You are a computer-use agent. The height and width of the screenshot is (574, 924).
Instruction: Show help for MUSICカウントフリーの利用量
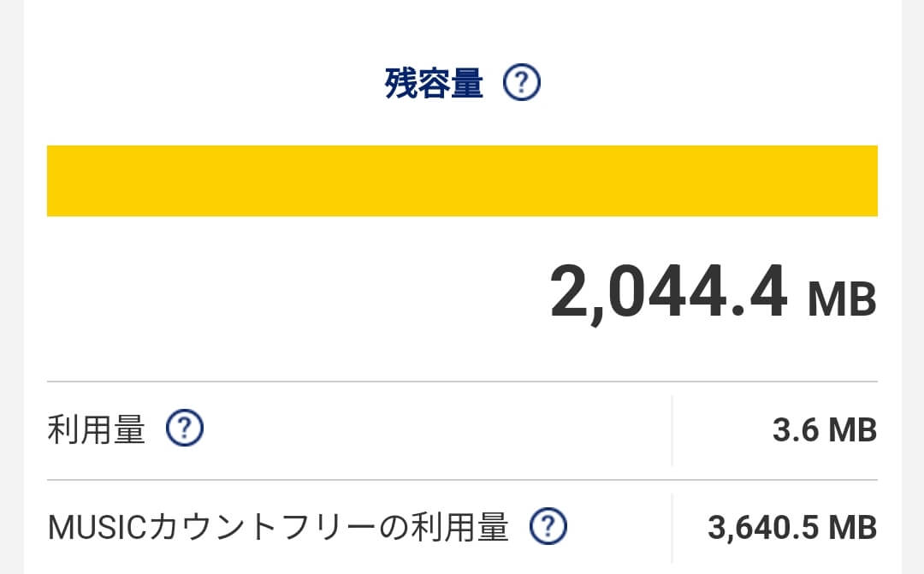tap(548, 526)
